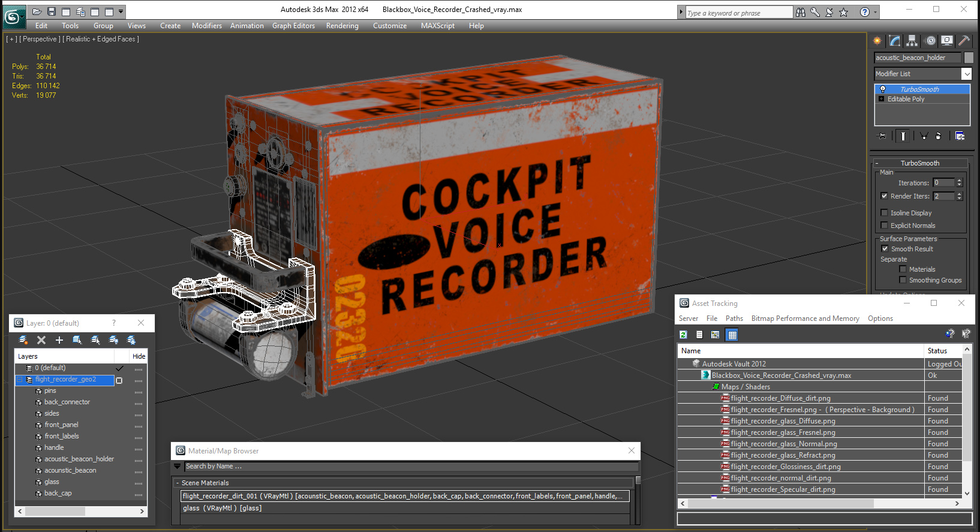Open Bitmap Performance and Memory menu
Viewport: 980px width, 532px height.
coord(805,318)
